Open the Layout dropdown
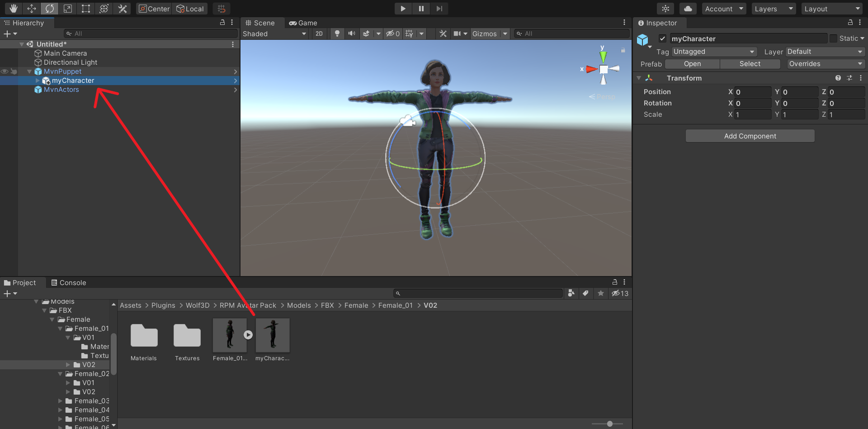The height and width of the screenshot is (429, 868). (832, 9)
